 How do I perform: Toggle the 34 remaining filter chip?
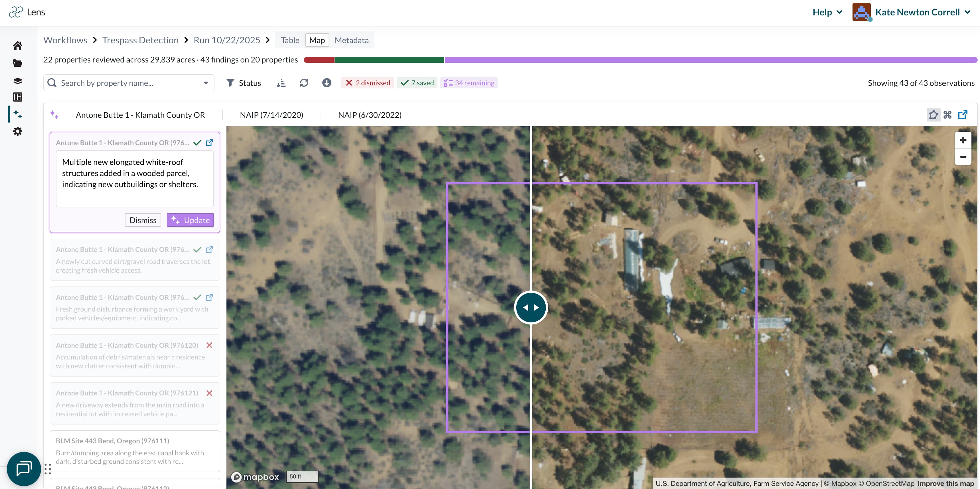click(x=469, y=82)
